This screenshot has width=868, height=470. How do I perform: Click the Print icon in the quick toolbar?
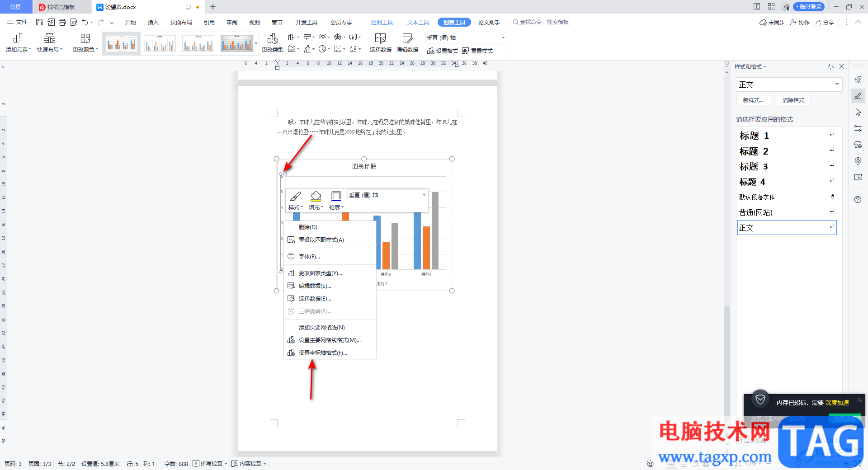pyautogui.click(x=62, y=22)
